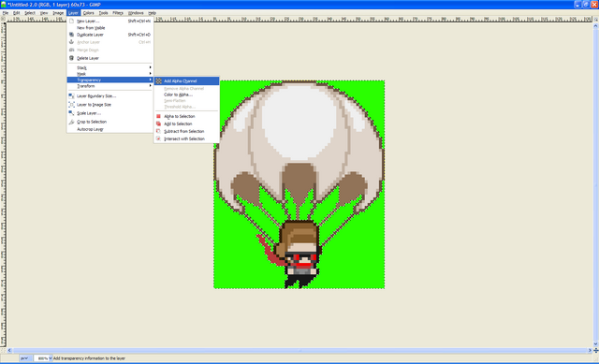Choose Add to Selection submenu entry
599x364 pixels.
187,124
